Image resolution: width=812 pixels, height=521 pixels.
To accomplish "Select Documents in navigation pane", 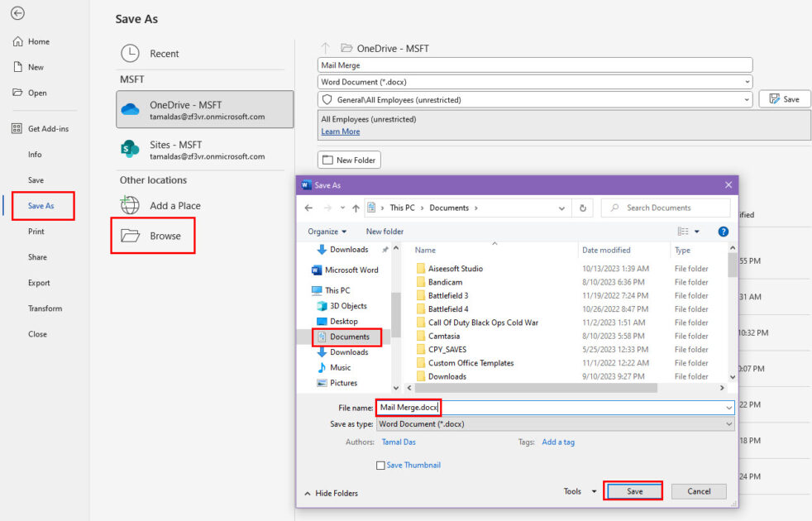I will coord(343,337).
